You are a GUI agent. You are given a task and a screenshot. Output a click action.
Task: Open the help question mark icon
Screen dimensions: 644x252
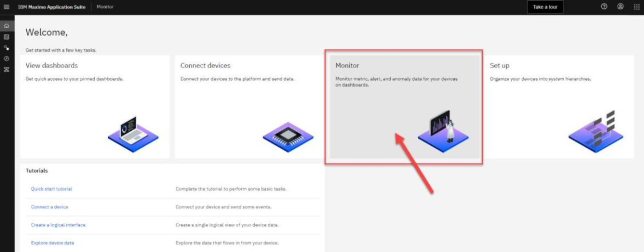tap(604, 7)
